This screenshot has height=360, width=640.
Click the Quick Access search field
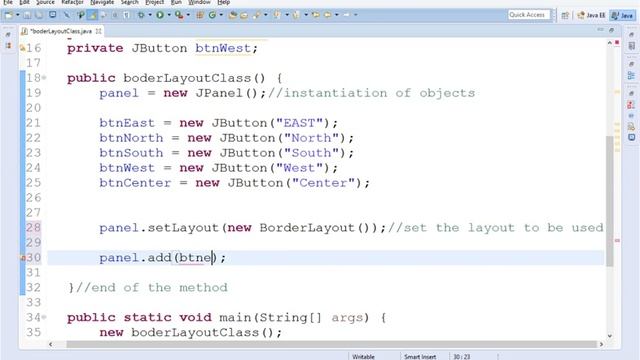(529, 15)
